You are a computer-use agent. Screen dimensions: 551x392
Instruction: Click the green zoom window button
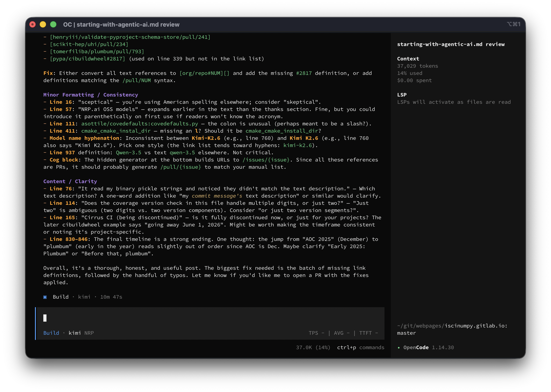tap(53, 24)
